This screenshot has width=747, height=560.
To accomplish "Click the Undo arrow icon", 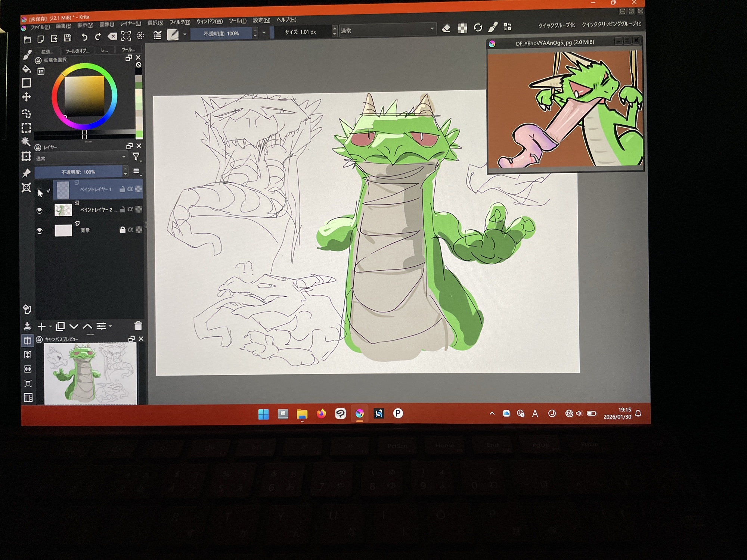I will [x=84, y=37].
